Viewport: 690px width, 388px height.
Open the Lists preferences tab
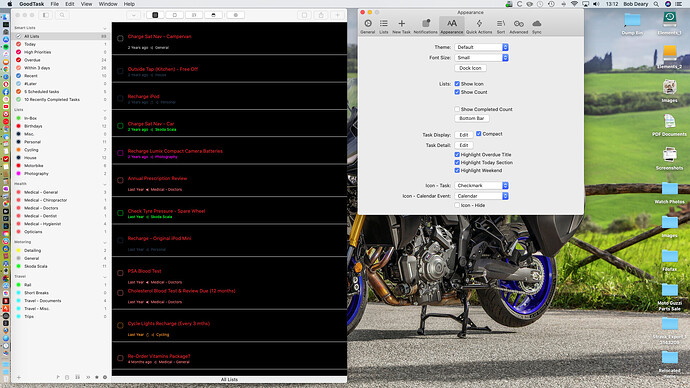pos(384,26)
